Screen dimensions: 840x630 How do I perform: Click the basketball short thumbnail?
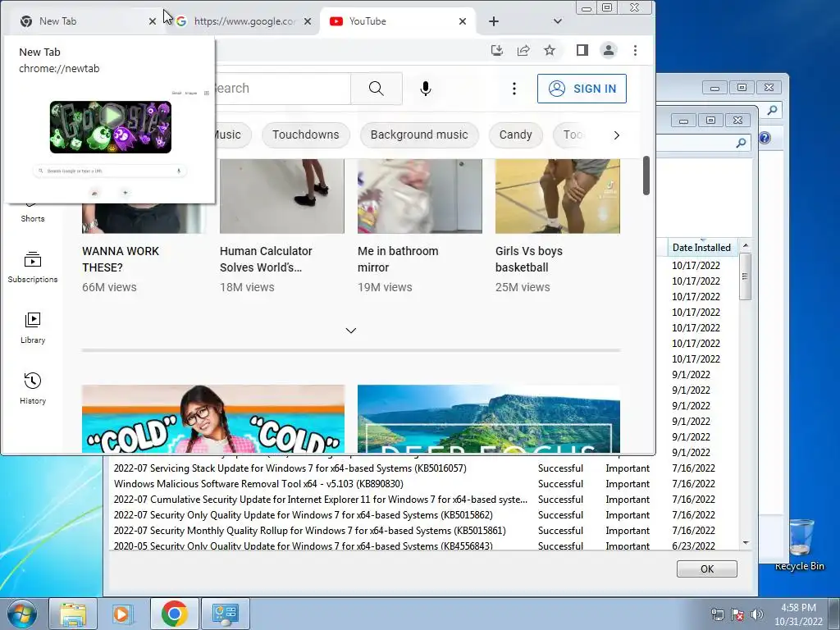[557, 196]
